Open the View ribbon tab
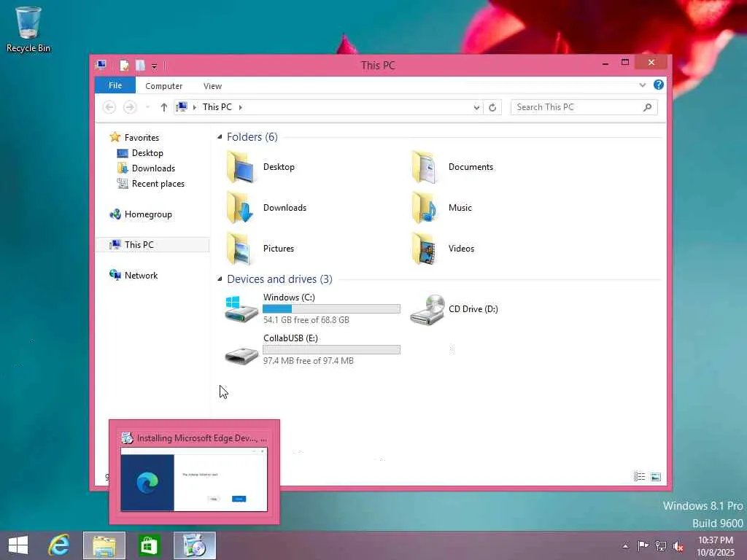Viewport: 747px width, 560px height. (x=212, y=86)
